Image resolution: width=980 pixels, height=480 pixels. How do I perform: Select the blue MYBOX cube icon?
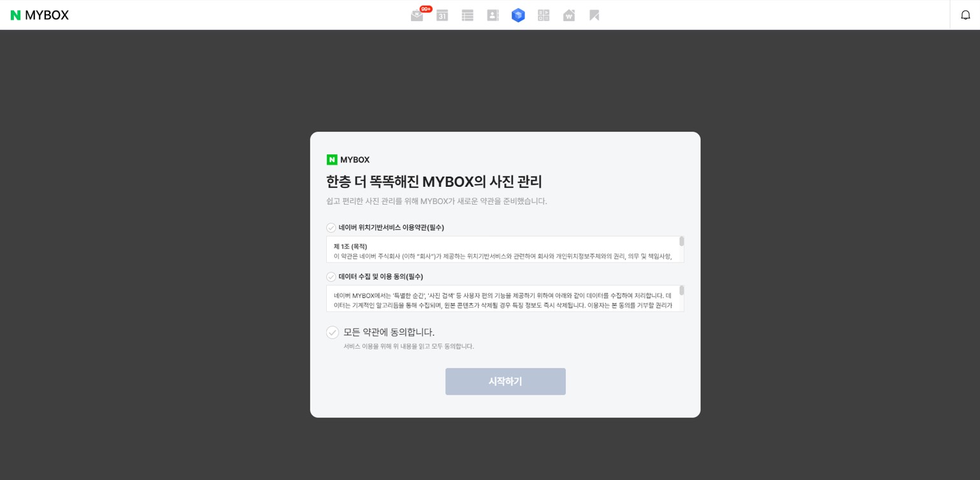[x=518, y=15]
